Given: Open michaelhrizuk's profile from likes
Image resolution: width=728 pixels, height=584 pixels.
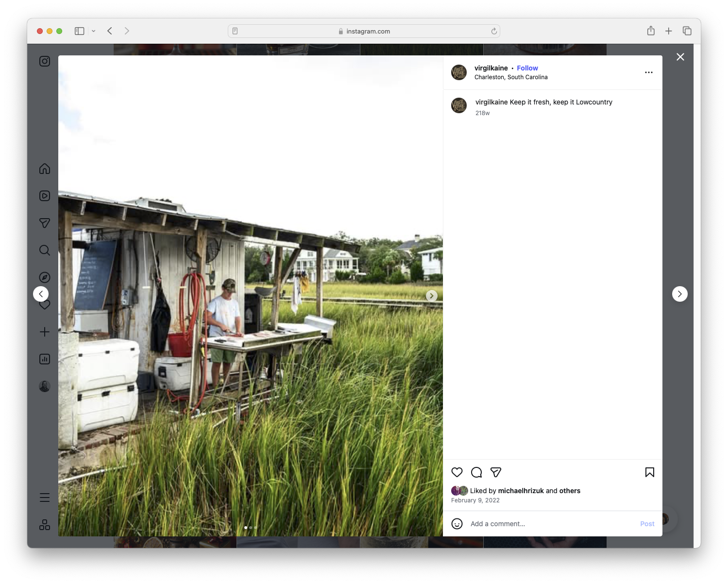Looking at the screenshot, I should (521, 491).
